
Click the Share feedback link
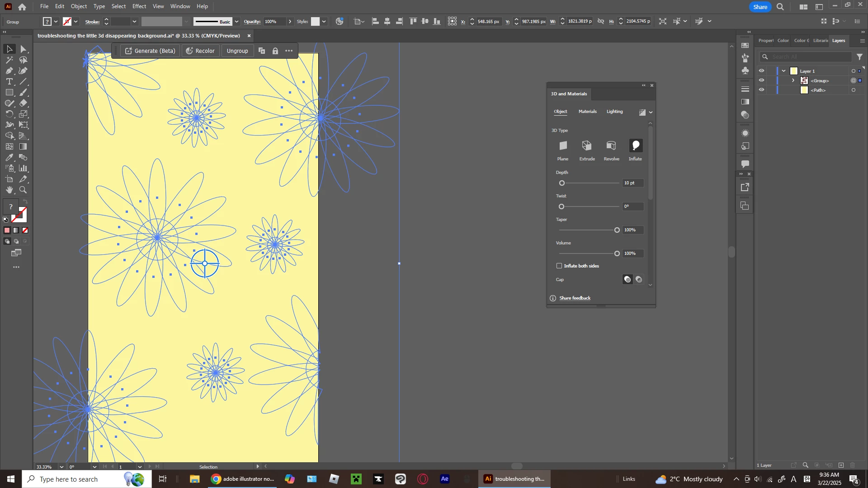[575, 298]
